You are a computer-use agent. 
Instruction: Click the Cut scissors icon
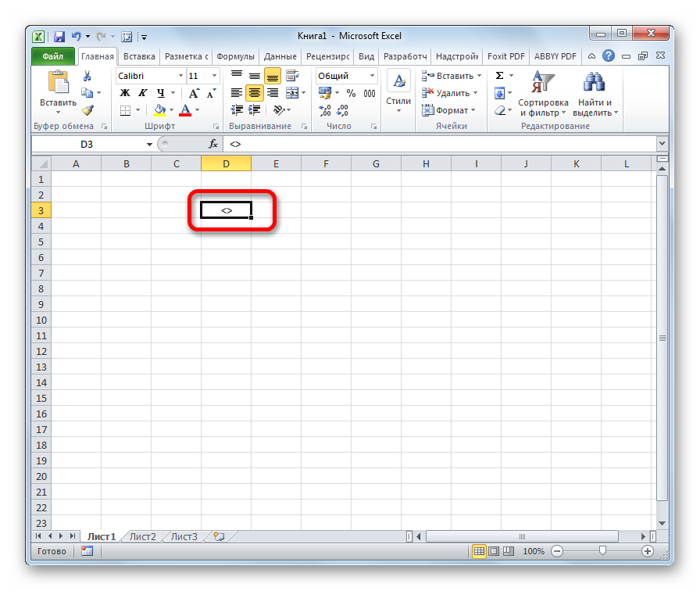coord(87,76)
